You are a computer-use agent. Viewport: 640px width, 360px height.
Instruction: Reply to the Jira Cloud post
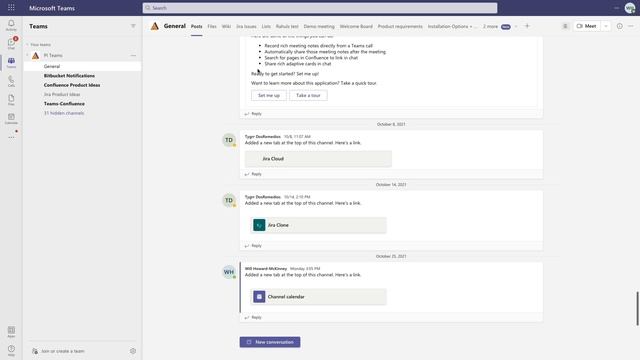(253, 174)
